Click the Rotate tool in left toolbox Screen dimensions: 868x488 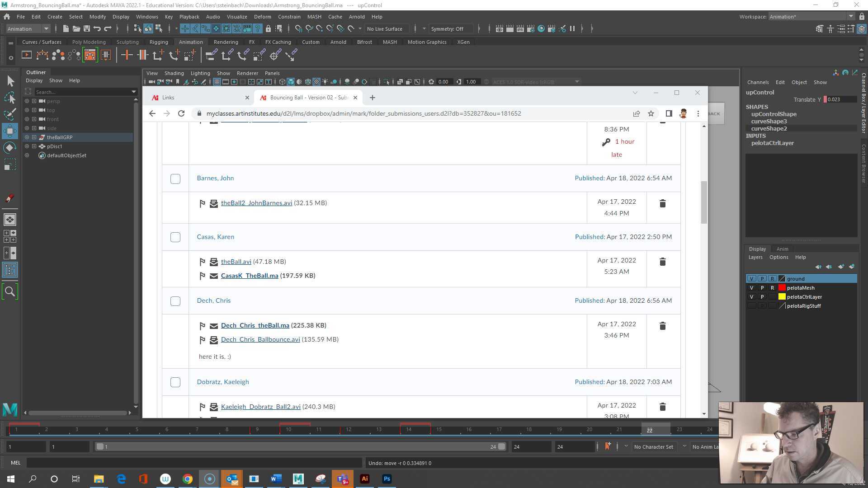coord(9,148)
